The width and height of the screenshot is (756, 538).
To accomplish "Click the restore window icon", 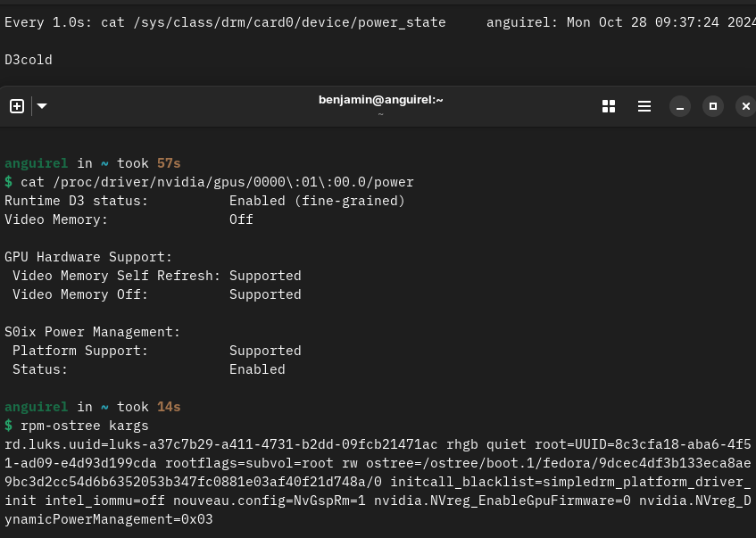I will tap(713, 105).
